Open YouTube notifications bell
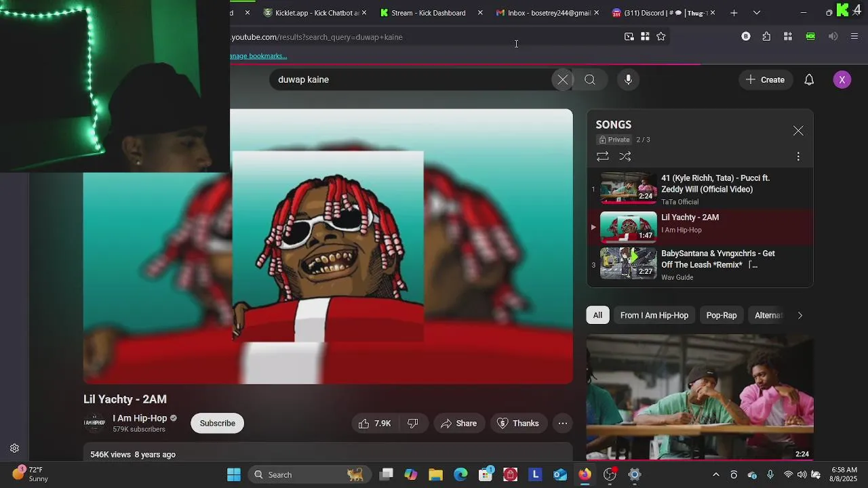This screenshot has width=868, height=488. pyautogui.click(x=809, y=80)
